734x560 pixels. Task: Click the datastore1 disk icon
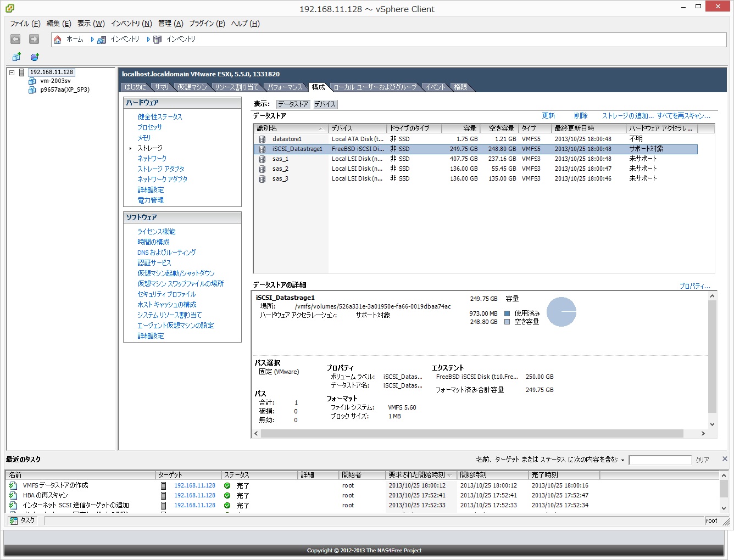coord(262,139)
